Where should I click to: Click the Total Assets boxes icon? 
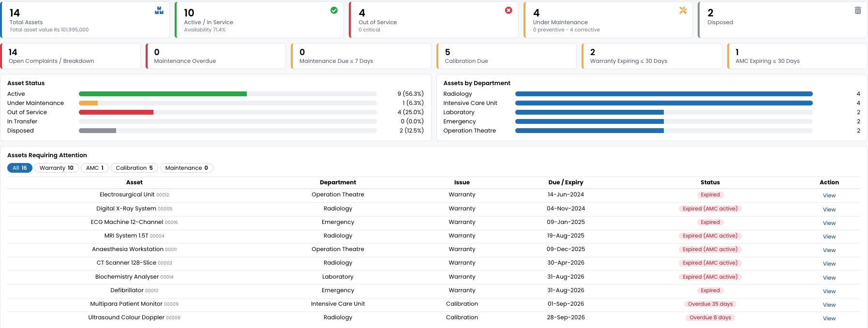159,11
